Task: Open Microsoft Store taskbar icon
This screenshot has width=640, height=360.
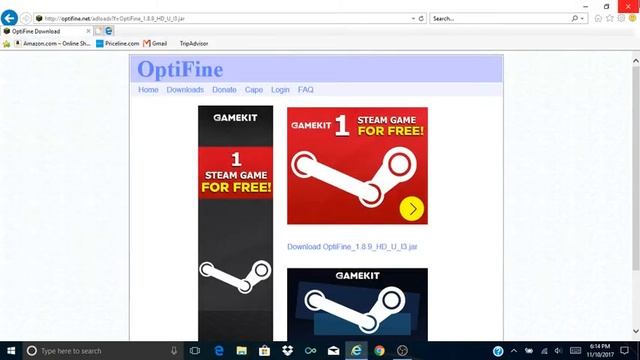Action: point(264,351)
